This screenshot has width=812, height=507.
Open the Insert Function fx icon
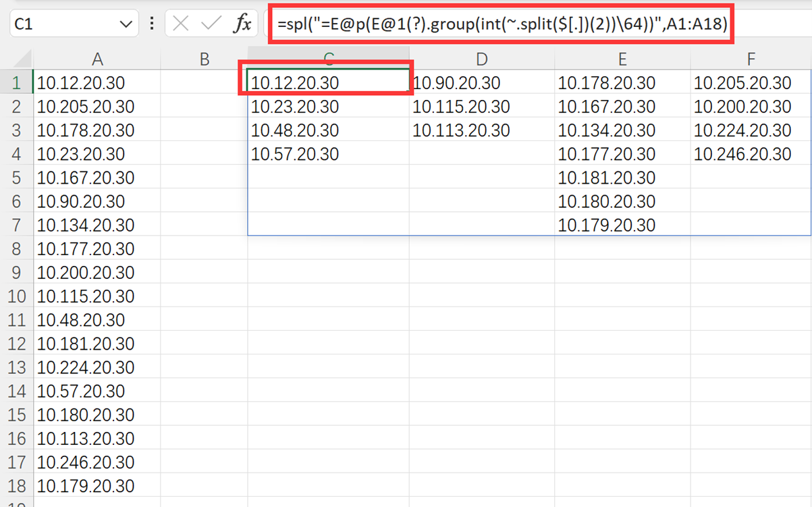click(x=242, y=24)
